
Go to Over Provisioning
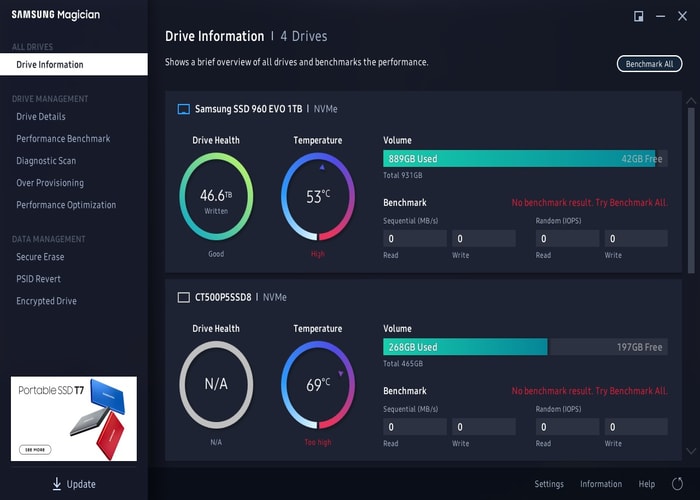[50, 183]
